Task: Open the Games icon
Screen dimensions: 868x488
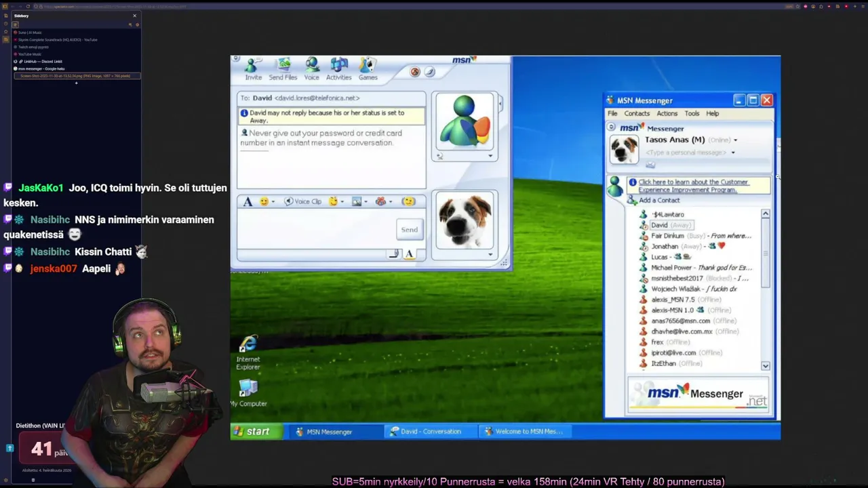Action: click(368, 69)
